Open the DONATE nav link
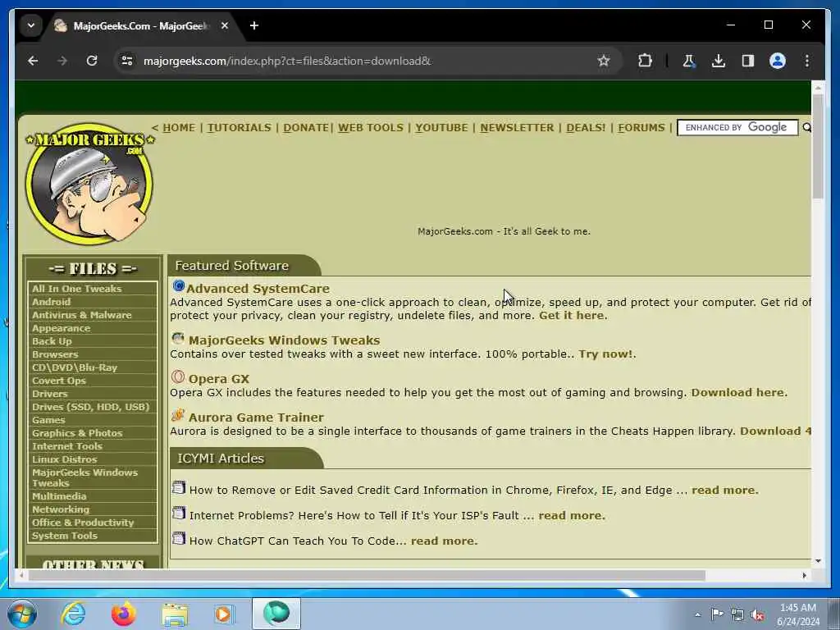 tap(305, 127)
